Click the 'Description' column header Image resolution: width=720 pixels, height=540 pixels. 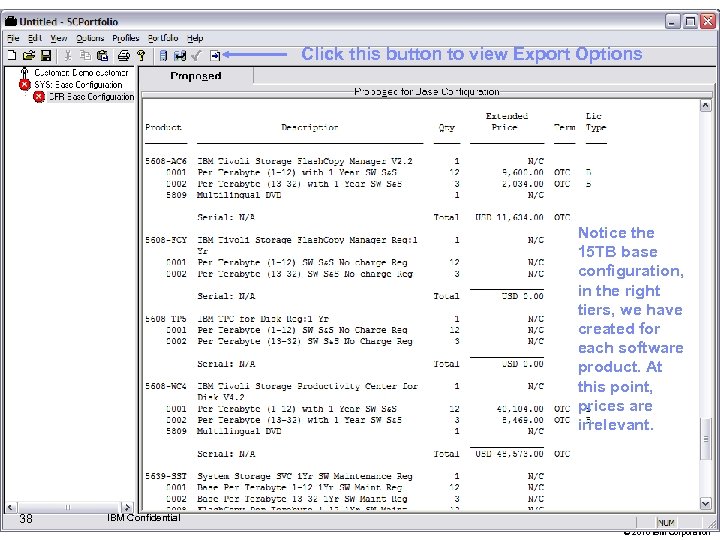309,127
